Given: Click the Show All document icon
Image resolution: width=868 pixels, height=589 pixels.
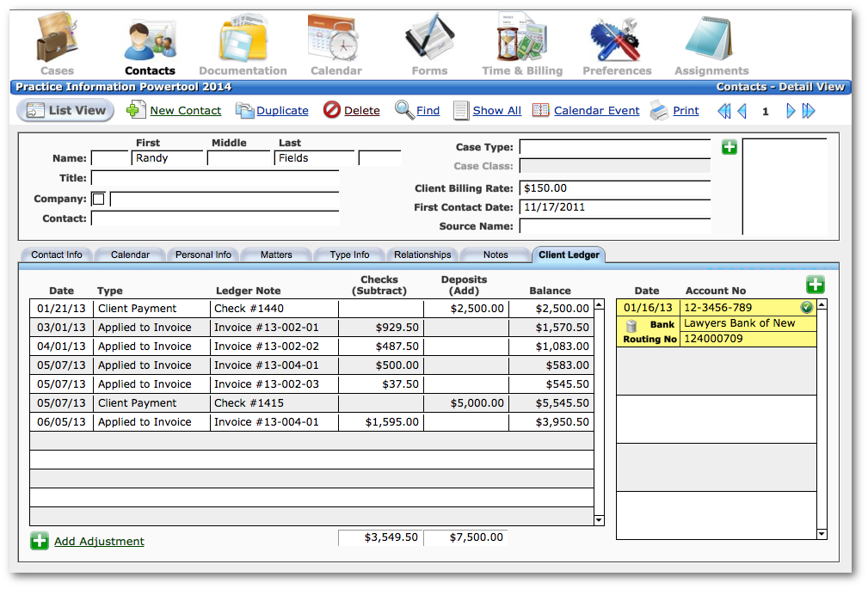Looking at the screenshot, I should click(x=460, y=110).
